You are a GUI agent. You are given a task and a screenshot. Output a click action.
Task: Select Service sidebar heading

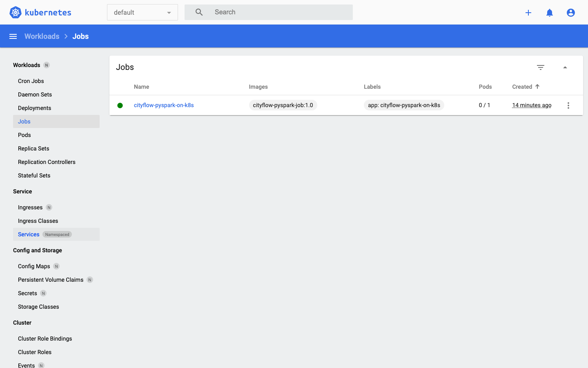pyautogui.click(x=22, y=191)
